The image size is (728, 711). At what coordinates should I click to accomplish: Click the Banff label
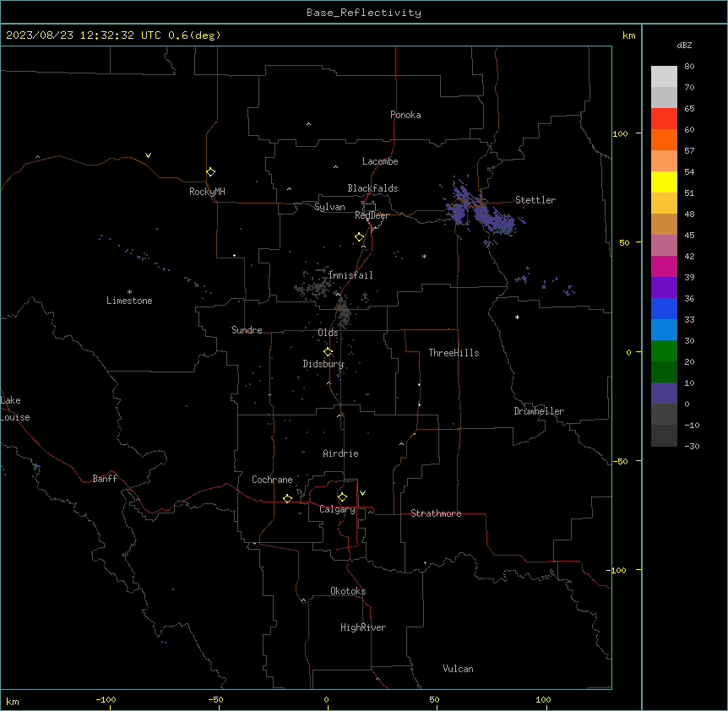coord(105,479)
